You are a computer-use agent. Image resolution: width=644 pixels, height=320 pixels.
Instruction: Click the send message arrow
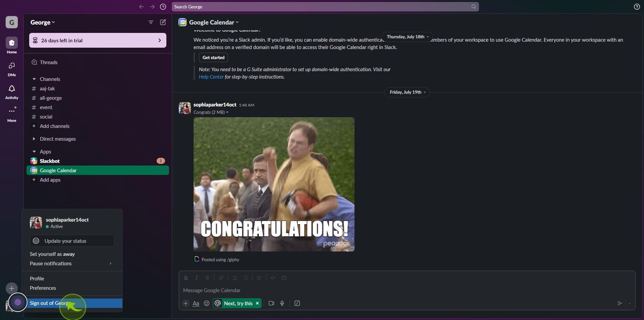coord(620,303)
